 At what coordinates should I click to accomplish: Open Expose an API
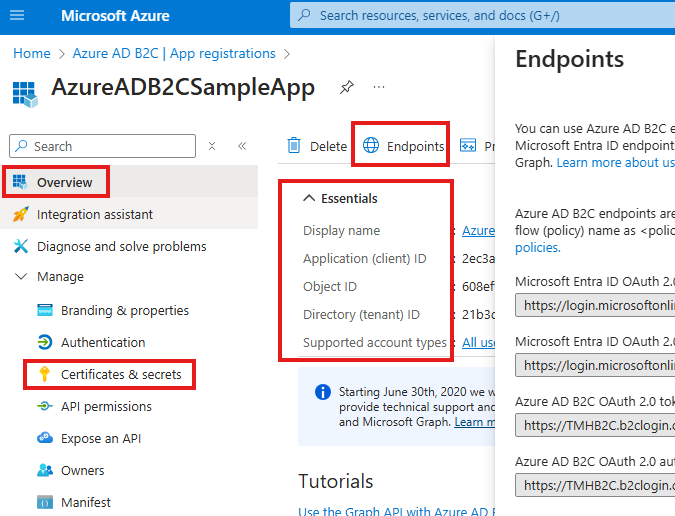point(101,439)
